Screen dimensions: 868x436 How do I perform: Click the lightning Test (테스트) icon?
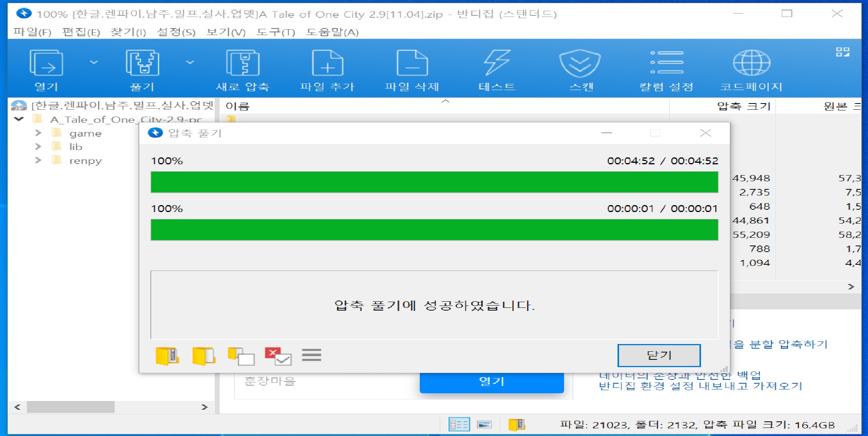point(497,63)
